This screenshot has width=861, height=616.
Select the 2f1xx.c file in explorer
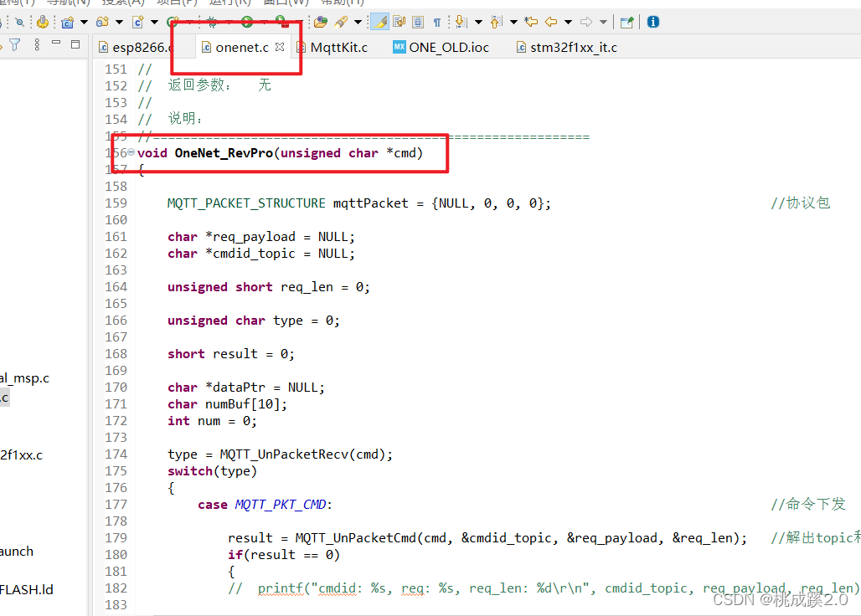(22, 454)
